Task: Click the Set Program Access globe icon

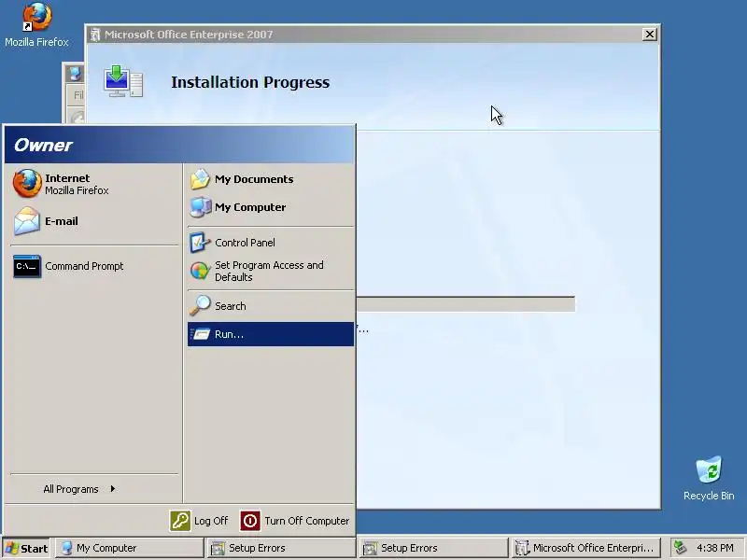Action: pyautogui.click(x=200, y=271)
